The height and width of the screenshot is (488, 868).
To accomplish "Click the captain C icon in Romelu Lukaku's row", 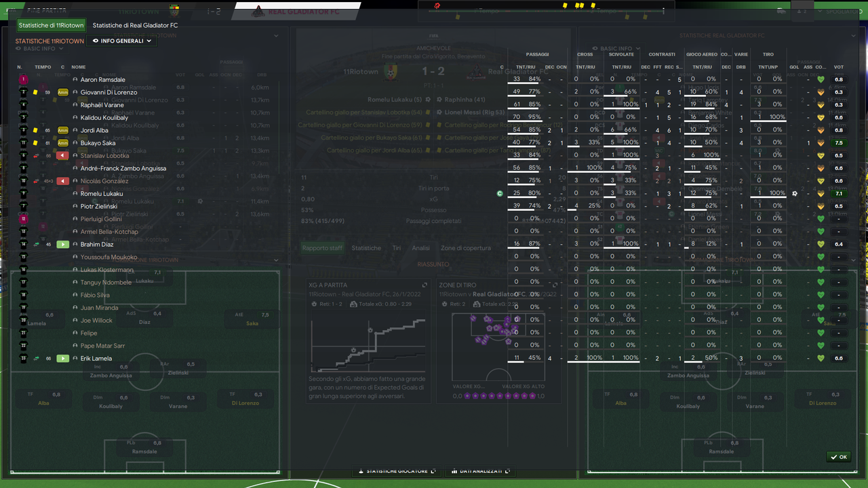I will [x=500, y=193].
